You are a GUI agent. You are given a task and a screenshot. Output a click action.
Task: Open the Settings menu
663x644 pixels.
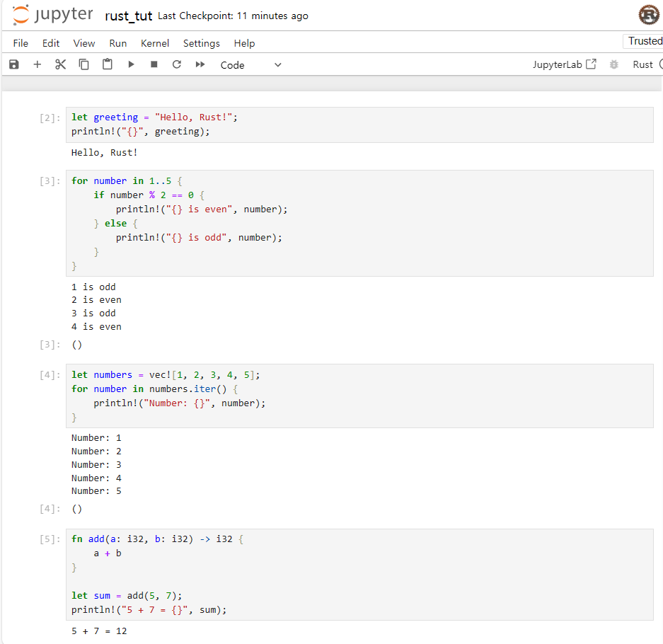click(x=201, y=43)
